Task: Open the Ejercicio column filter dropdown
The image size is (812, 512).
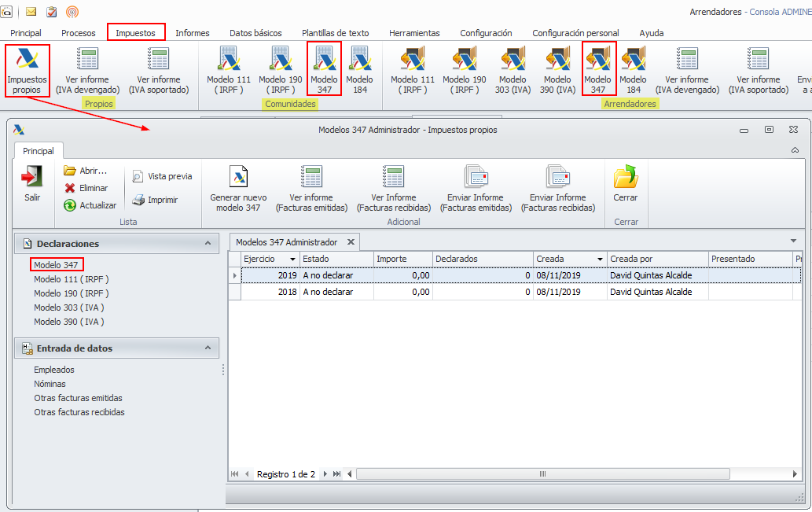Action: click(292, 259)
